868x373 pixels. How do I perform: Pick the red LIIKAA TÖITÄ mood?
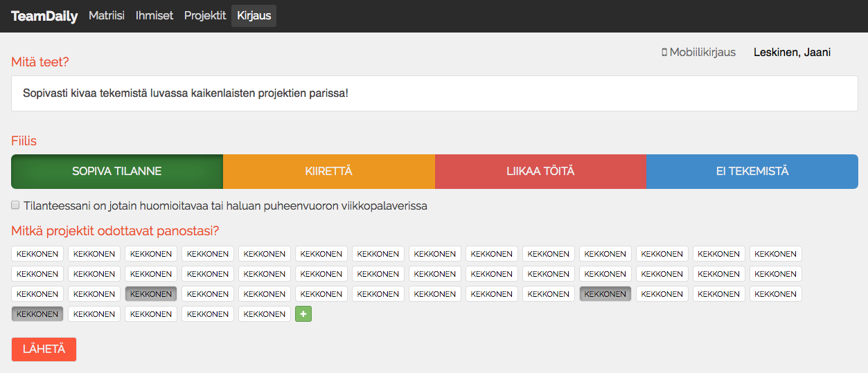540,172
